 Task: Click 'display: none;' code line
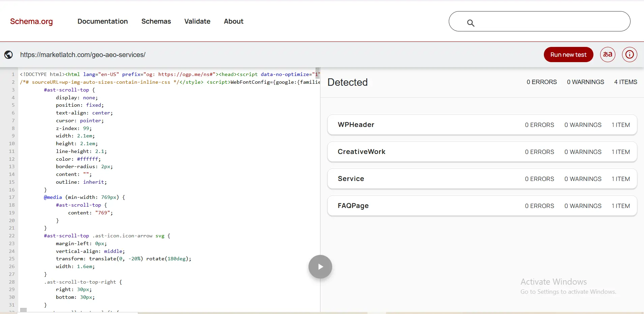[77, 98]
